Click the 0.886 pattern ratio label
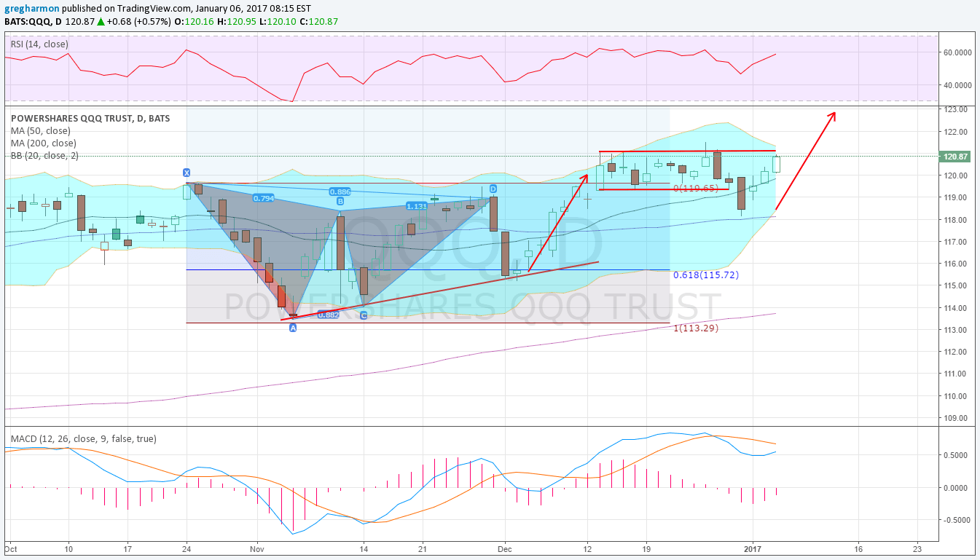Viewport: 980px width, 560px height. pos(340,192)
